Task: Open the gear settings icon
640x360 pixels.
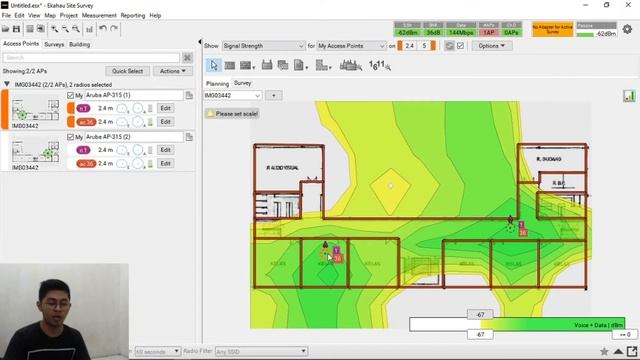Action: [x=627, y=29]
